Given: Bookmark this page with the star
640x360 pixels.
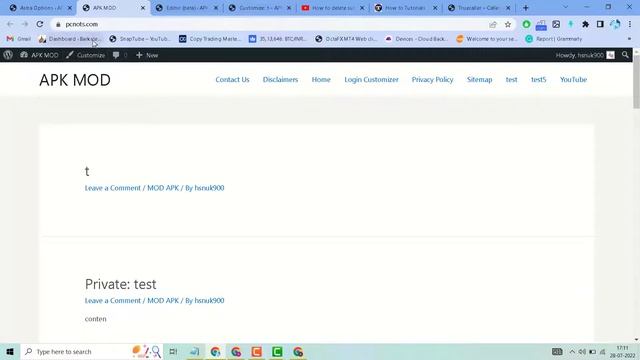Looking at the screenshot, I should pyautogui.click(x=508, y=24).
